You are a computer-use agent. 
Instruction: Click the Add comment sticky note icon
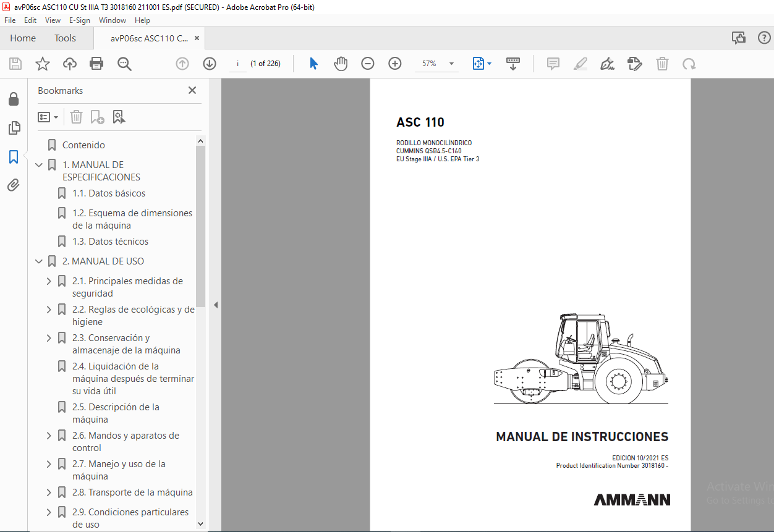553,64
